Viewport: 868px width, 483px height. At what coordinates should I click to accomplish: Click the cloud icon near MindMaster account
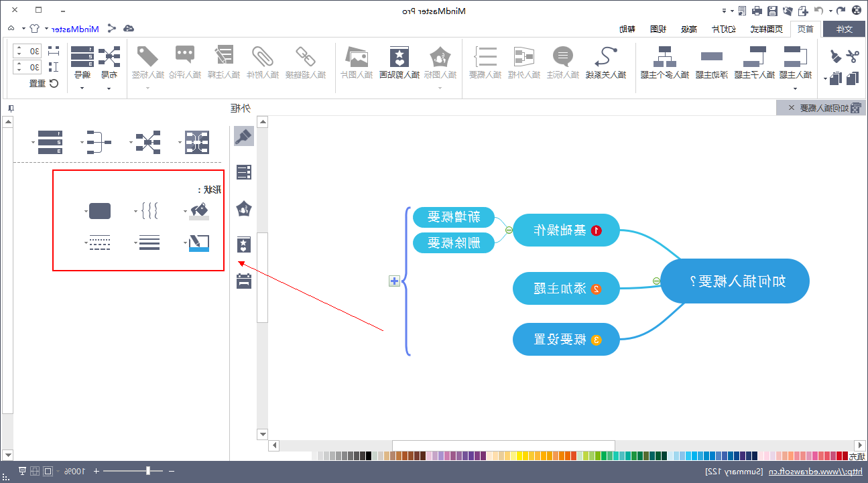click(x=129, y=28)
